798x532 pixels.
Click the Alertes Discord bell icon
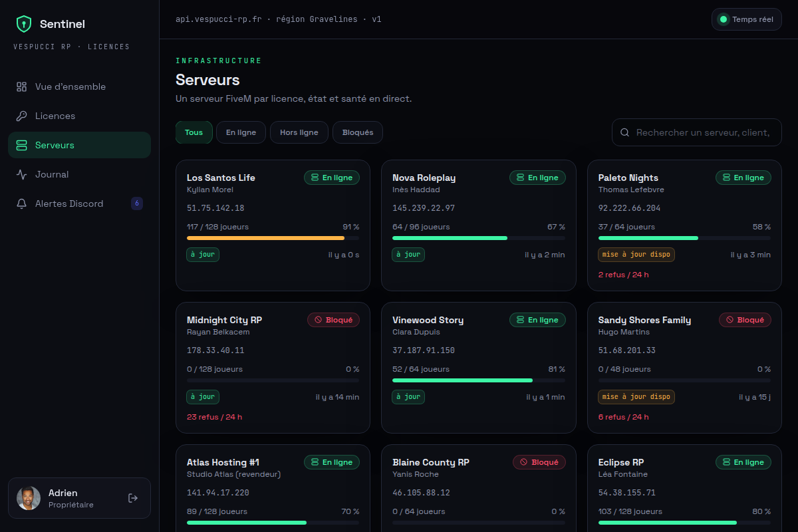(x=22, y=203)
